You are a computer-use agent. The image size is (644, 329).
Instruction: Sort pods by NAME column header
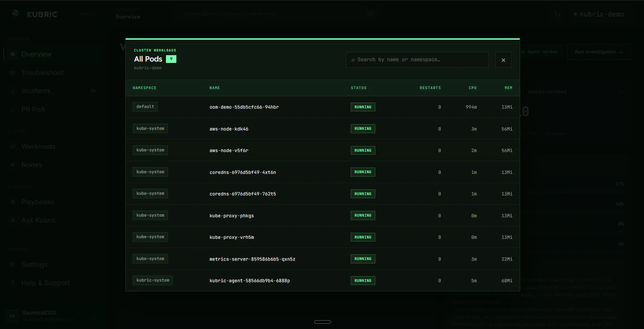tap(215, 88)
